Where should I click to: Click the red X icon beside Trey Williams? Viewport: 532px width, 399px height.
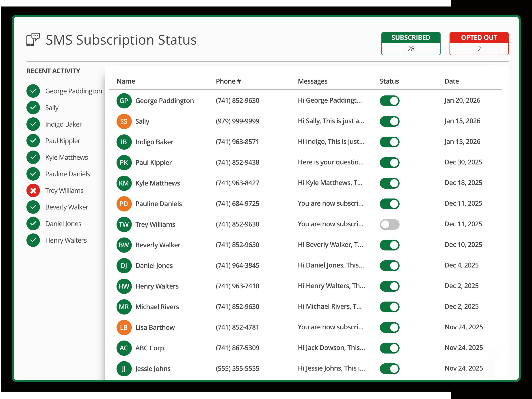[33, 190]
